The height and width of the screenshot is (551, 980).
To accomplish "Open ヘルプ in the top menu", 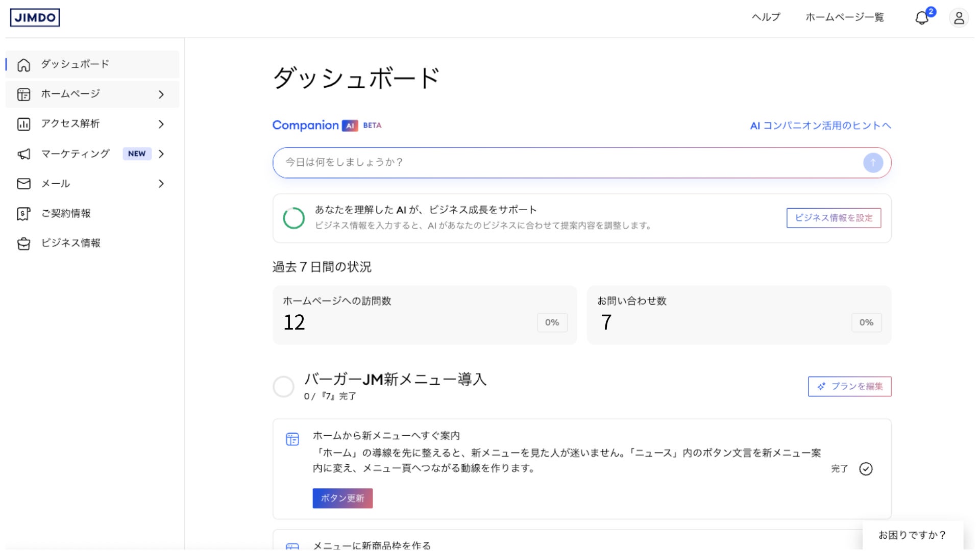I will point(766,17).
